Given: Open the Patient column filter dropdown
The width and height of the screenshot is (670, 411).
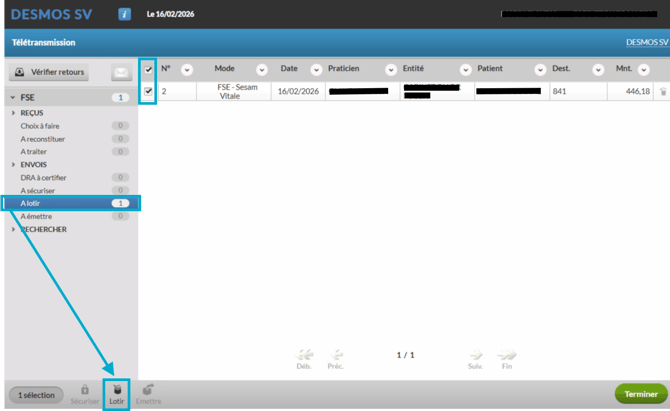Looking at the screenshot, I should click(539, 69).
